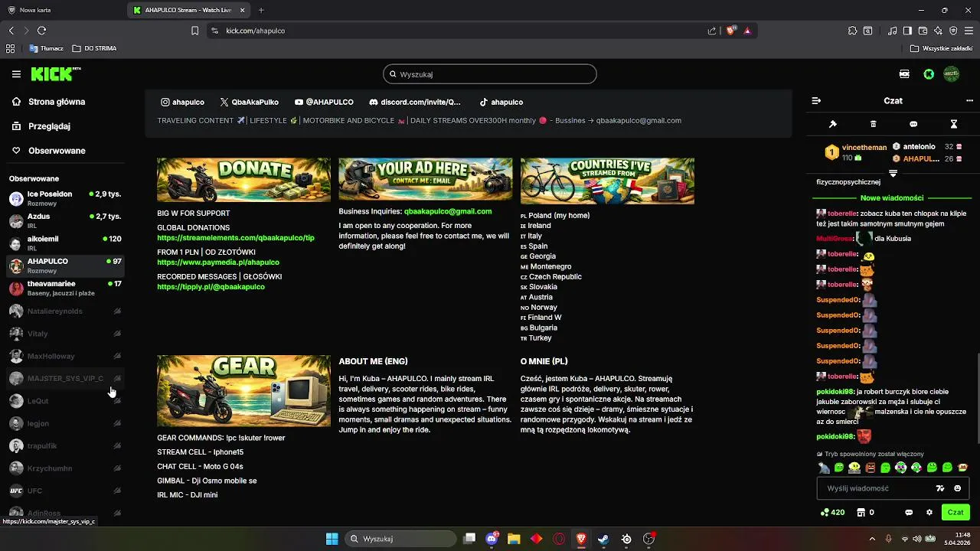Open Wszystkie zakładki bookmarks folder
Screen dimensions: 980x551
[941, 48]
